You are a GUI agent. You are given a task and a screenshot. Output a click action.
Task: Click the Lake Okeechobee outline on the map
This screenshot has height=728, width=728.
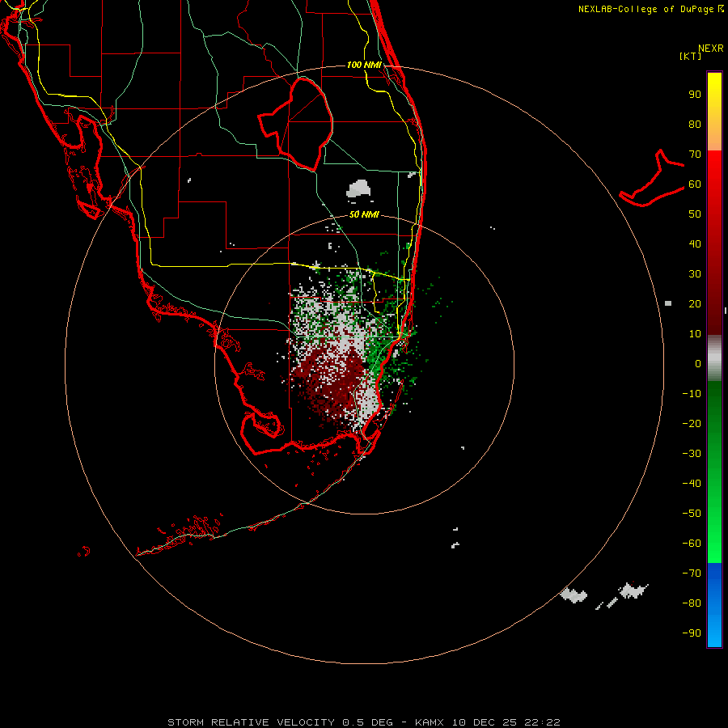tap(296, 124)
